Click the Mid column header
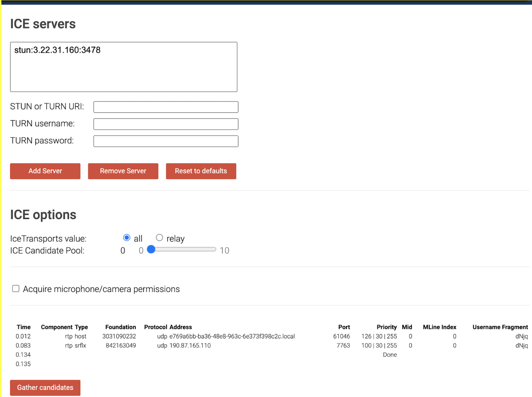The width and height of the screenshot is (532, 397). coord(407,327)
